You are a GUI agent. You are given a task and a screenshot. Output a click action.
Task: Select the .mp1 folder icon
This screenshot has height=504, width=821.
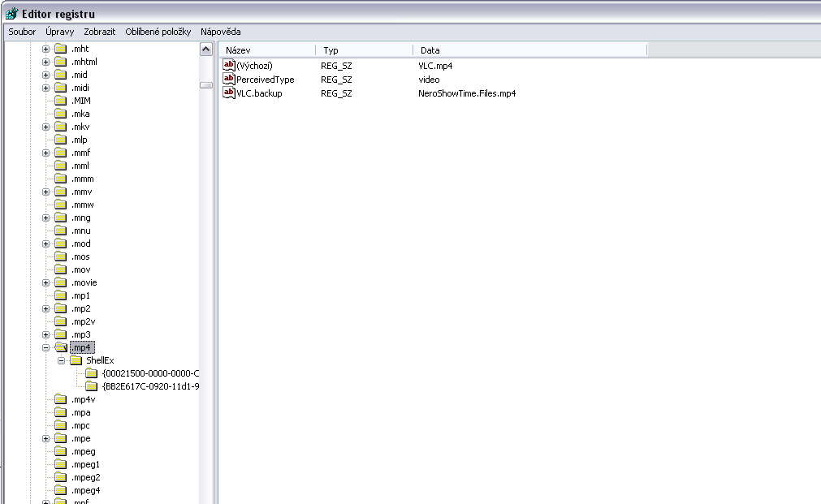(61, 295)
